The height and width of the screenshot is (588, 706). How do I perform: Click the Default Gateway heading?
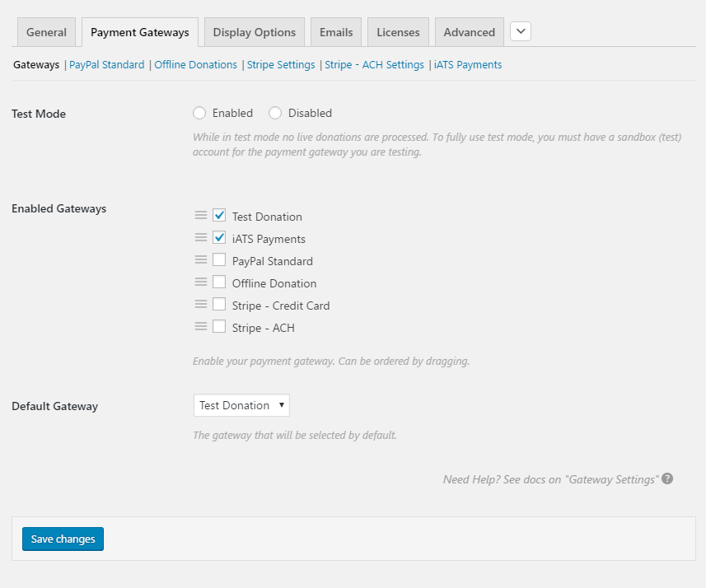55,406
